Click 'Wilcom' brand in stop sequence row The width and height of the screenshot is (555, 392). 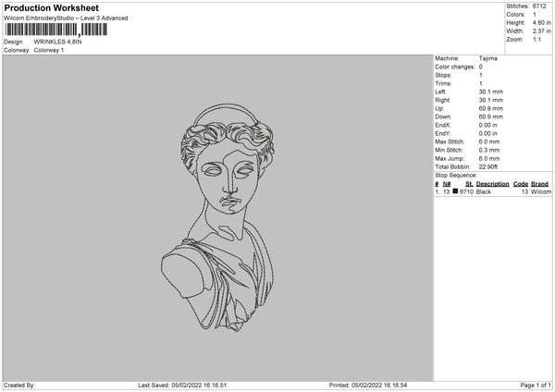coord(541,191)
